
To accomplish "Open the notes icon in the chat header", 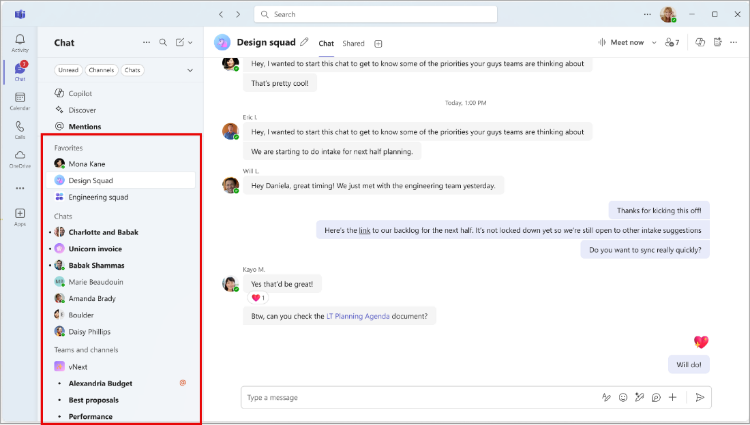I will click(717, 42).
